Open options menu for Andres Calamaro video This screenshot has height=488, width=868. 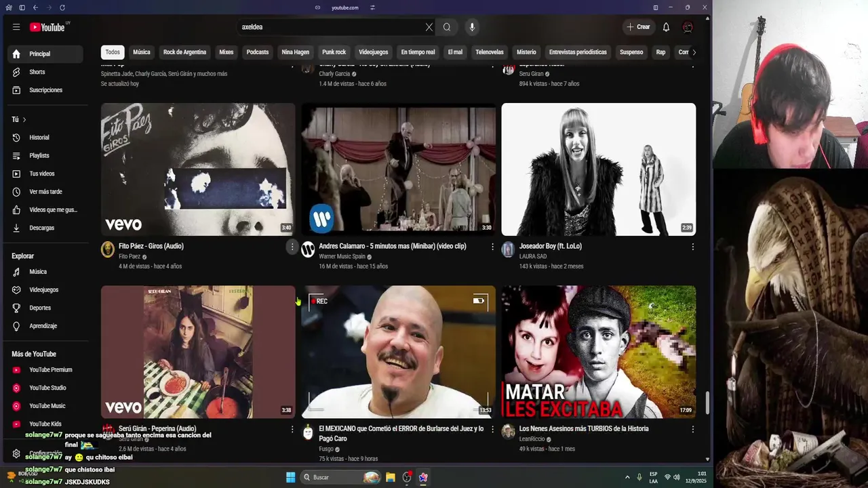click(492, 247)
